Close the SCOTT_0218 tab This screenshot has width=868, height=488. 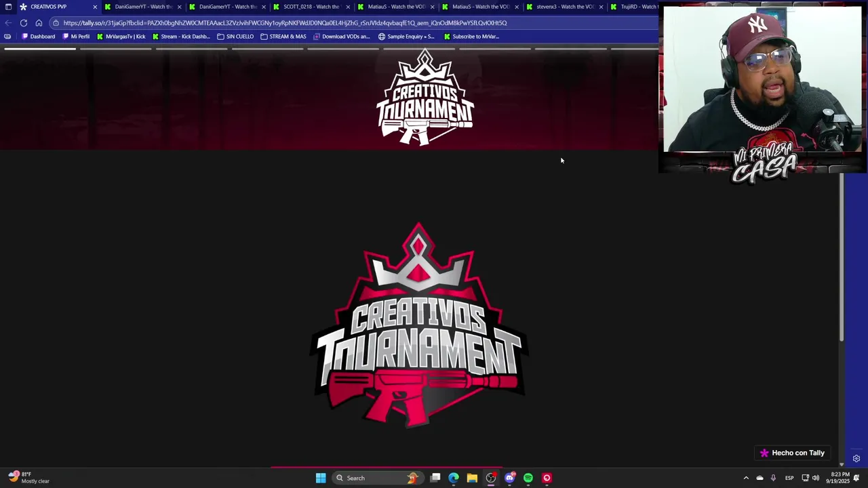(348, 7)
